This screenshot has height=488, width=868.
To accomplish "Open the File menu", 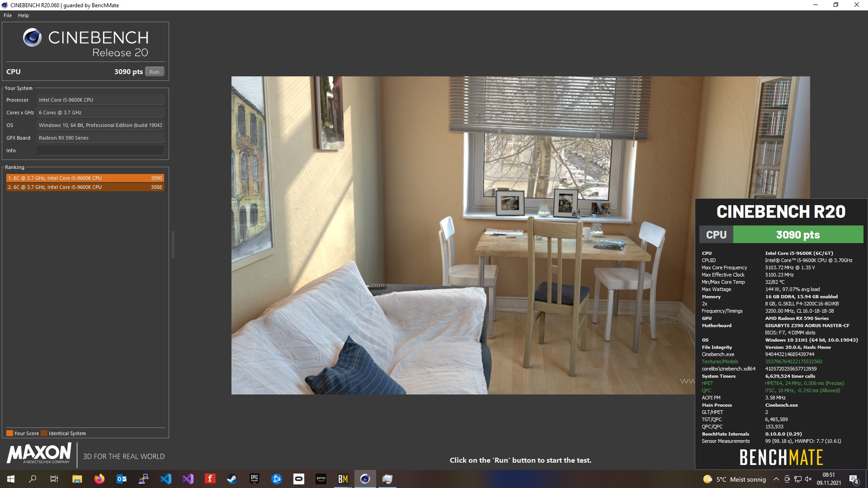I will pos(8,15).
